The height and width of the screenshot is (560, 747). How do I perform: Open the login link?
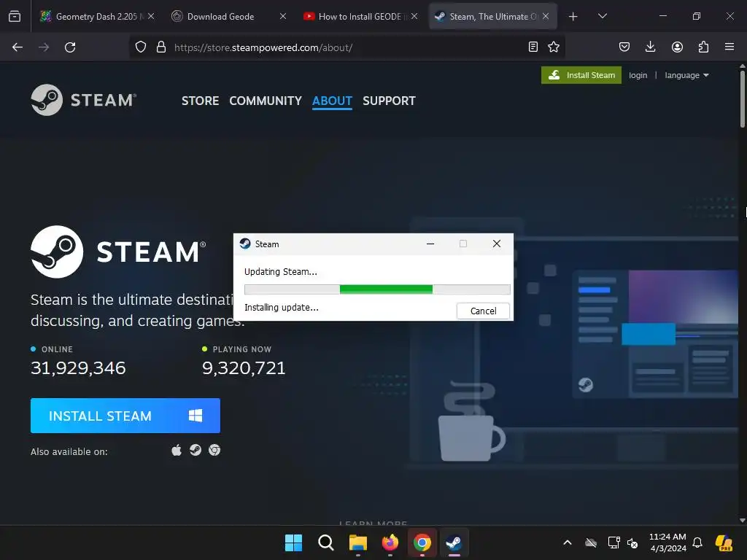coord(638,75)
